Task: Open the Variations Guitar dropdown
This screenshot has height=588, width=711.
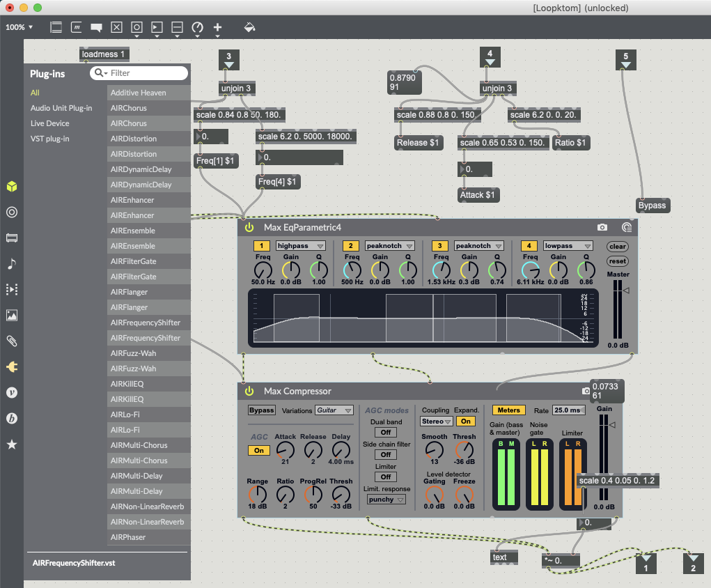Action: pos(334,410)
